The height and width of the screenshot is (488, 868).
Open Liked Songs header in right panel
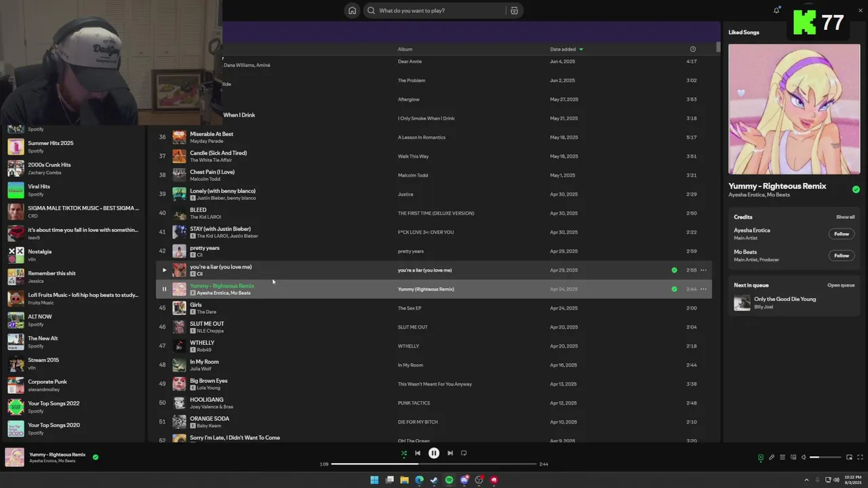coord(744,32)
